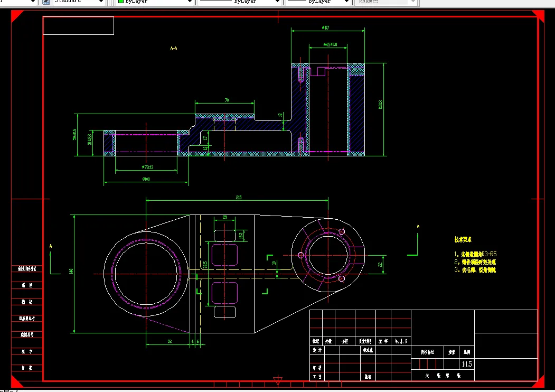Click the empty white rectangle at top-left of sheet
Image resolution: width=555 pixels, height=392 pixels.
click(x=78, y=25)
